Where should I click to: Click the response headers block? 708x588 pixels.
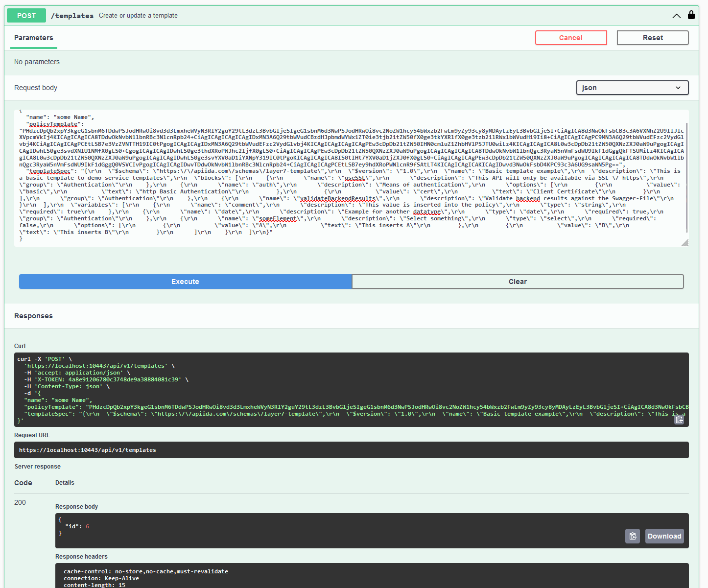pos(343,578)
